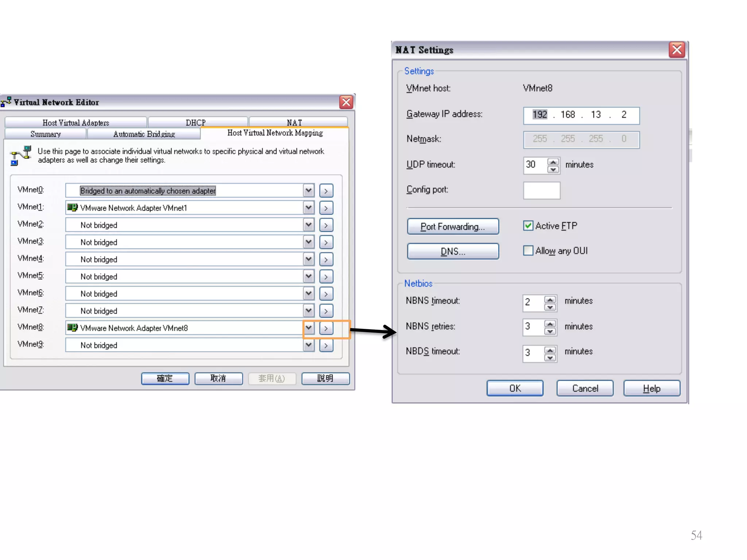The width and height of the screenshot is (747, 560).
Task: Enable the Allow any OUI checkbox
Action: (528, 250)
